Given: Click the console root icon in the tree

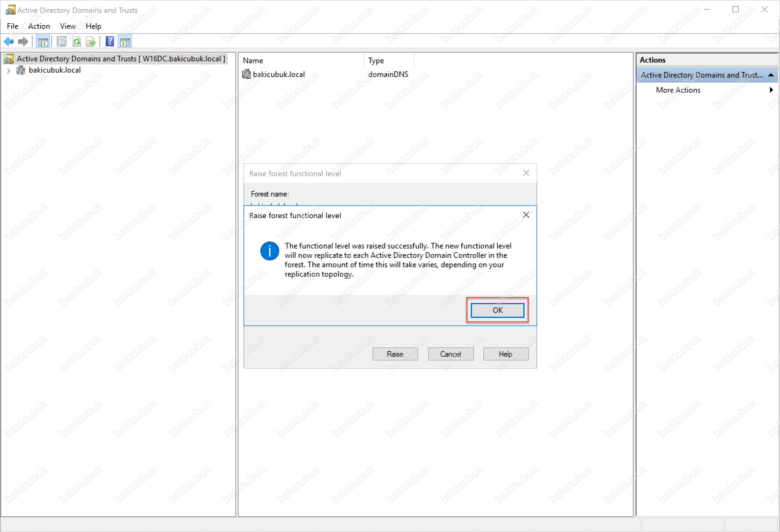Looking at the screenshot, I should tap(9, 59).
